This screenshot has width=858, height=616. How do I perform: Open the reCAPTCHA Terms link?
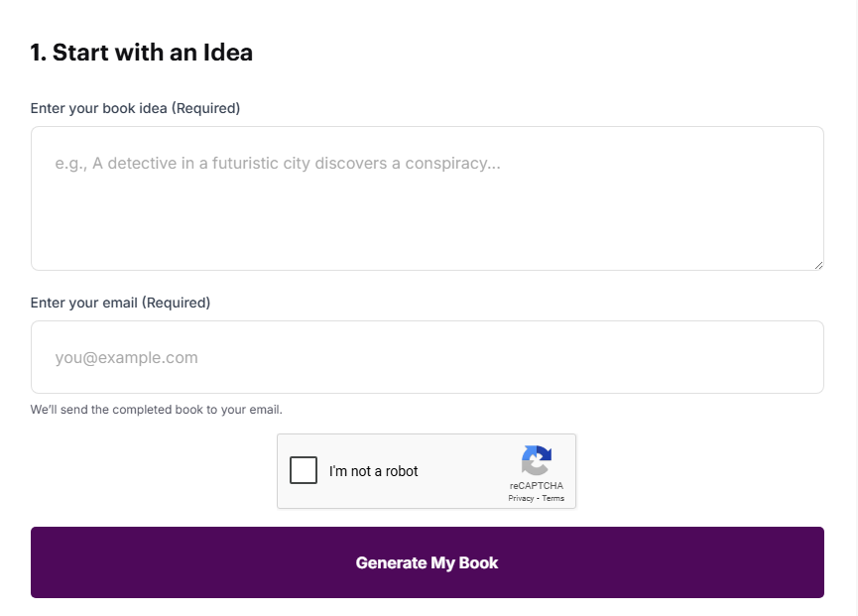point(553,499)
